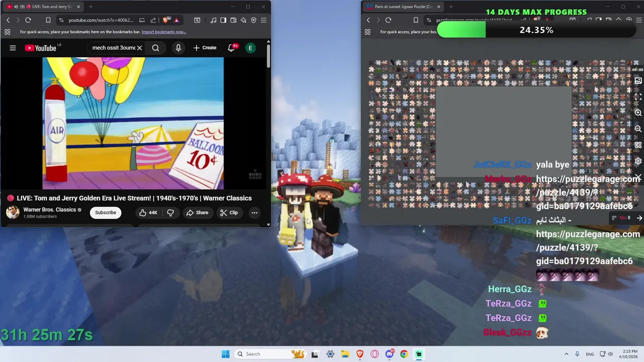Viewport: 644px width, 362px height.
Task: Zoom in on the jigsaw puzzle
Action: (x=638, y=113)
